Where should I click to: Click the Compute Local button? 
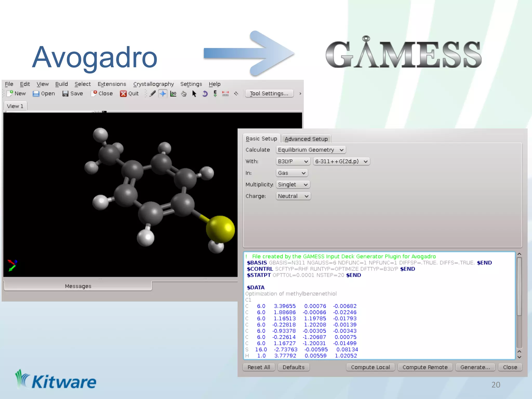370,367
